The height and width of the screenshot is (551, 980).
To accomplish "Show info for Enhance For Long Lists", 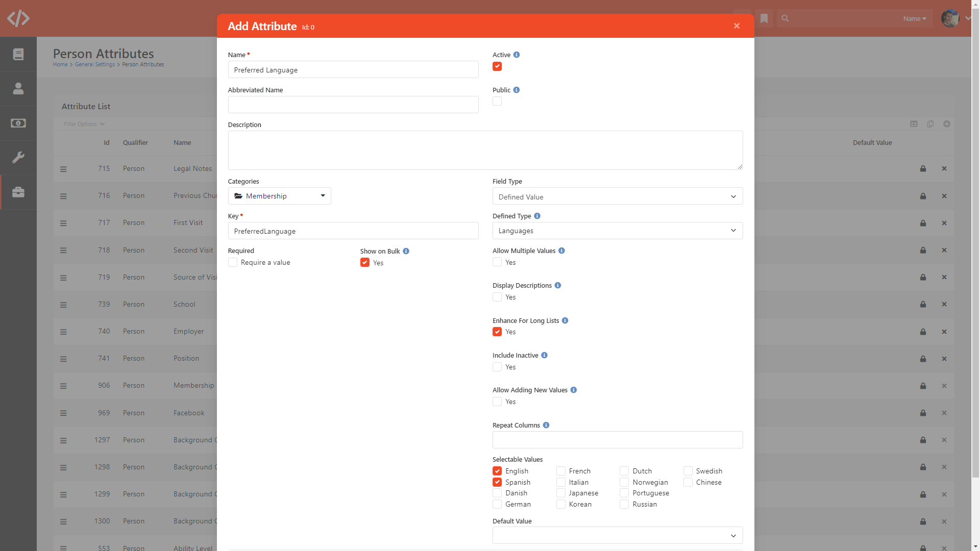I will tap(565, 320).
